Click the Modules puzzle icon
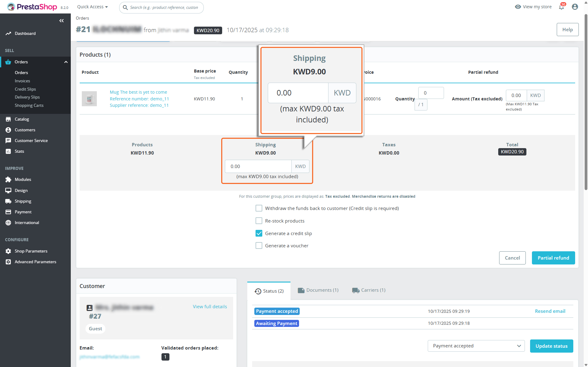 (x=8, y=179)
